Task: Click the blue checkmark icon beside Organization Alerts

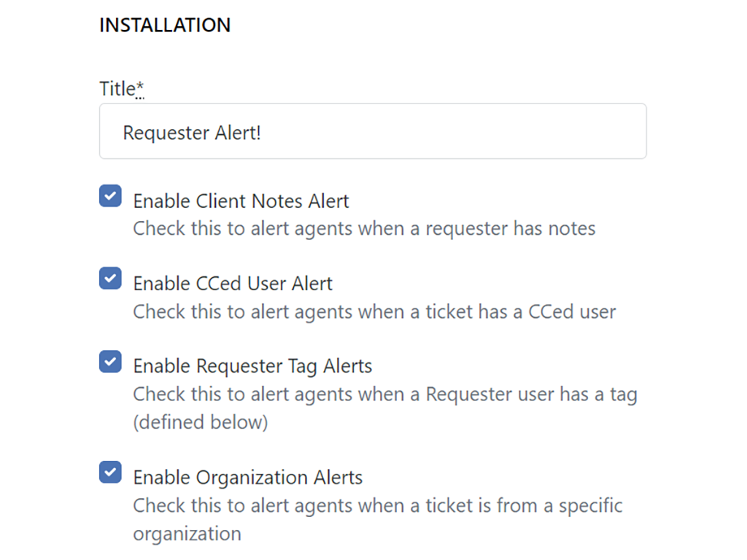Action: 109,472
